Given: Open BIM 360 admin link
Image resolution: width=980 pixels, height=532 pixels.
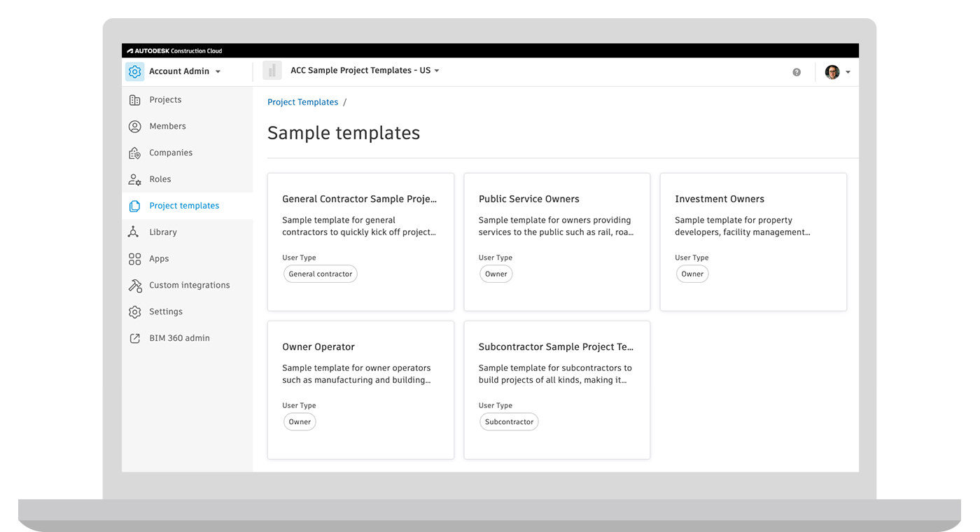Looking at the screenshot, I should click(x=188, y=338).
